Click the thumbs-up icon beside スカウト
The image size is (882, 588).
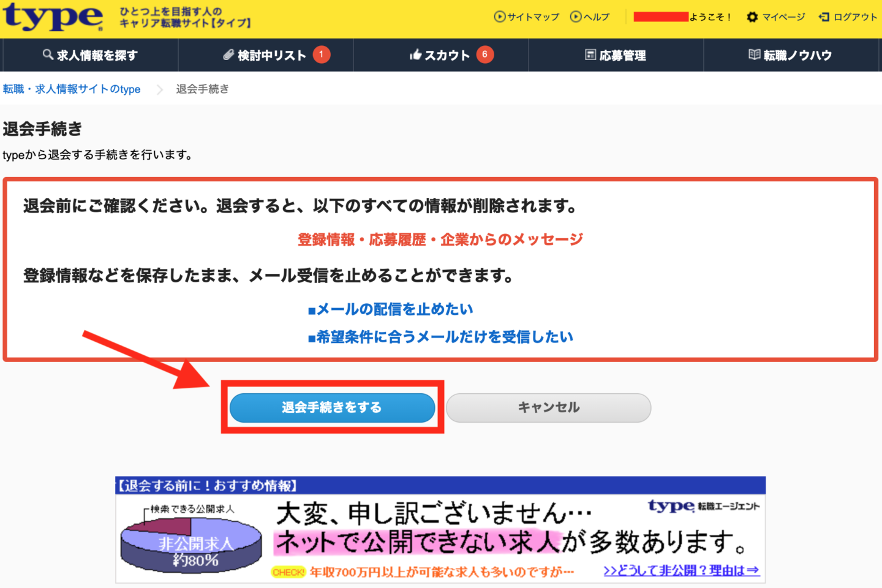pos(416,55)
